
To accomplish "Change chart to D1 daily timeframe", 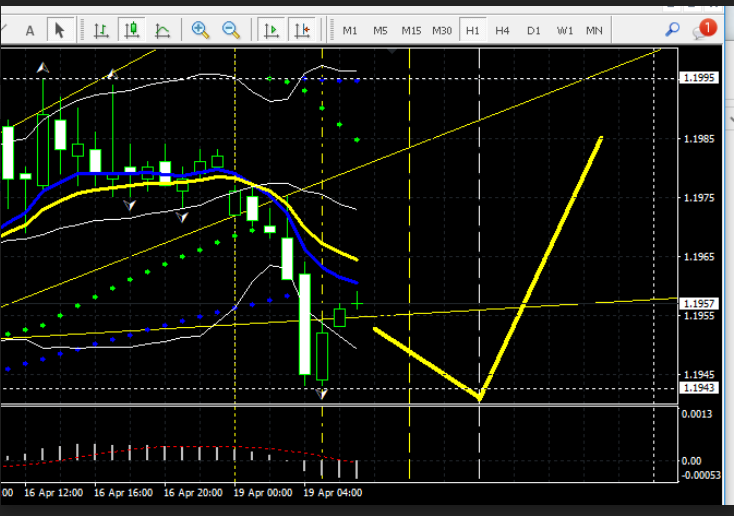I will [533, 31].
